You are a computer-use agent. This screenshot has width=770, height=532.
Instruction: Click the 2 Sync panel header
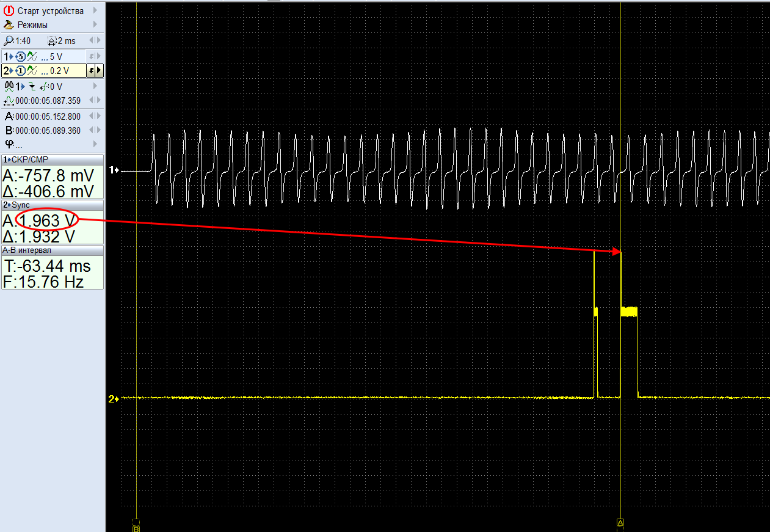coord(53,205)
